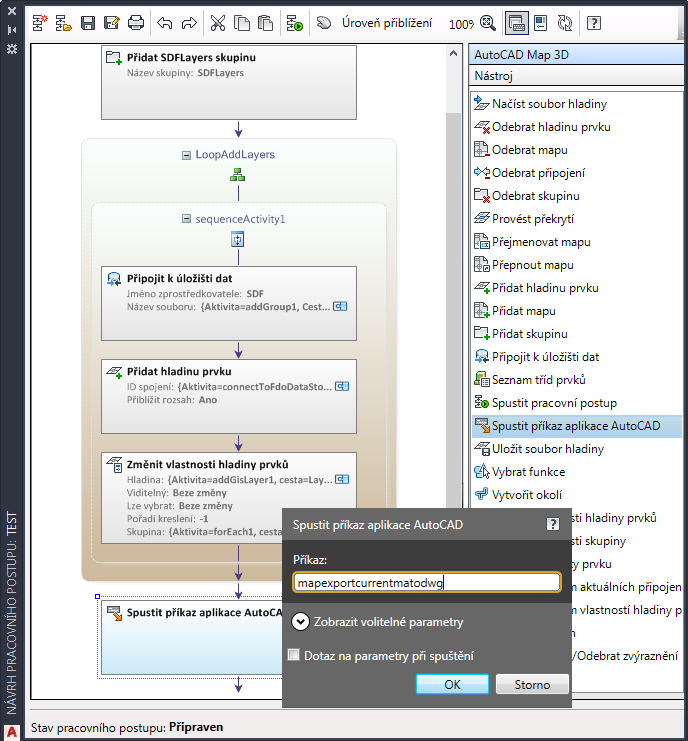Click the Save As toolbar icon
688x741 pixels.
pos(112,23)
